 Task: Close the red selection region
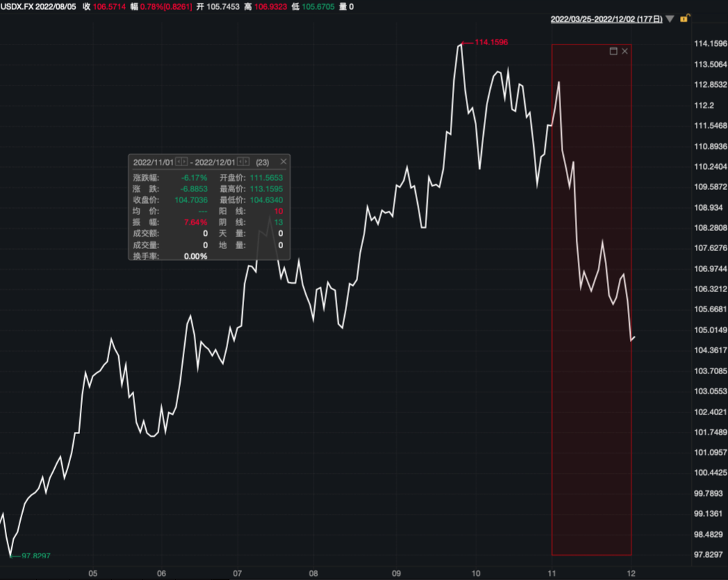(624, 51)
